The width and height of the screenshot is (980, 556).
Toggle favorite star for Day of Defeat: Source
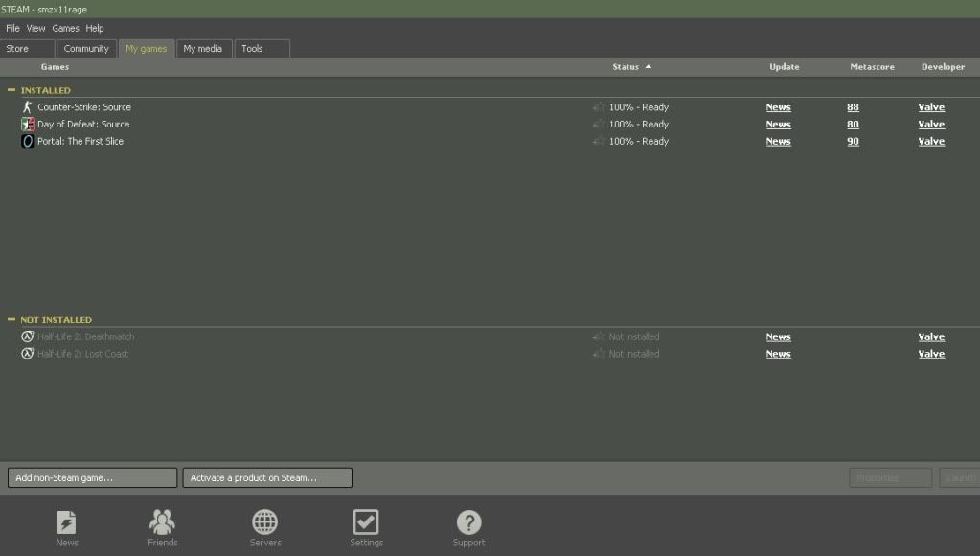pos(599,125)
